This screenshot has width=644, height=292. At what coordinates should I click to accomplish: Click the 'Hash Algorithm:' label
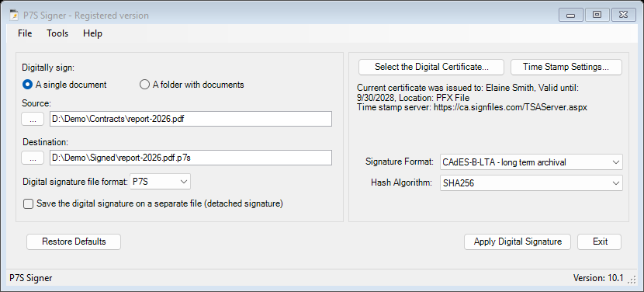click(401, 183)
